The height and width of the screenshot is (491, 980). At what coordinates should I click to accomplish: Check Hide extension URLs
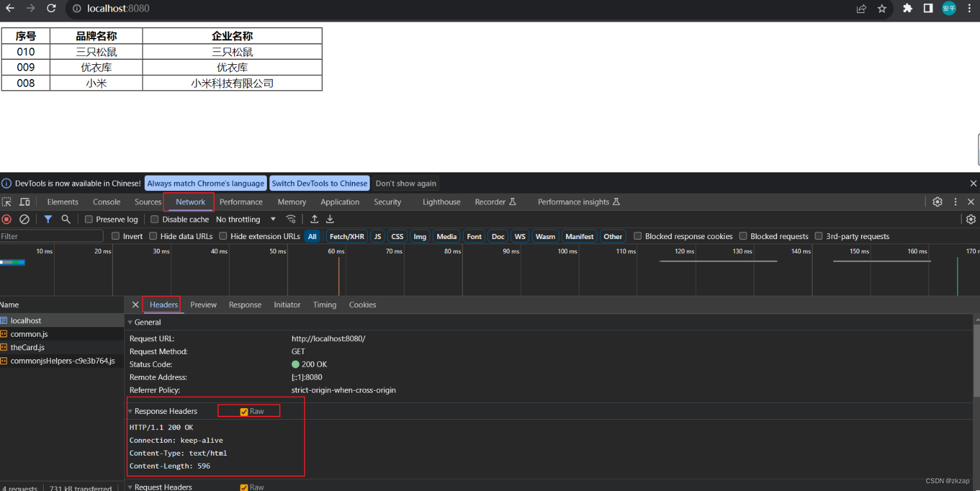(223, 236)
